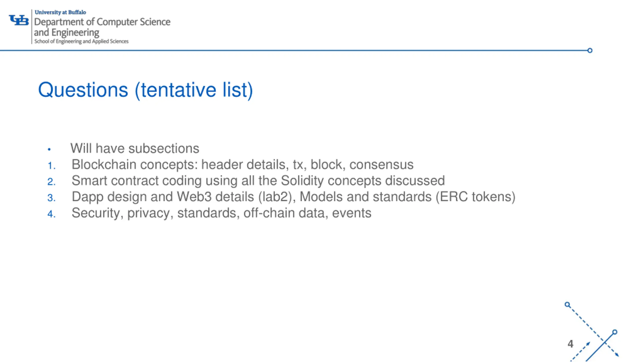Select the Smart contract coding list item
Image resolution: width=644 pixels, height=362 pixels.
pyautogui.click(x=258, y=181)
